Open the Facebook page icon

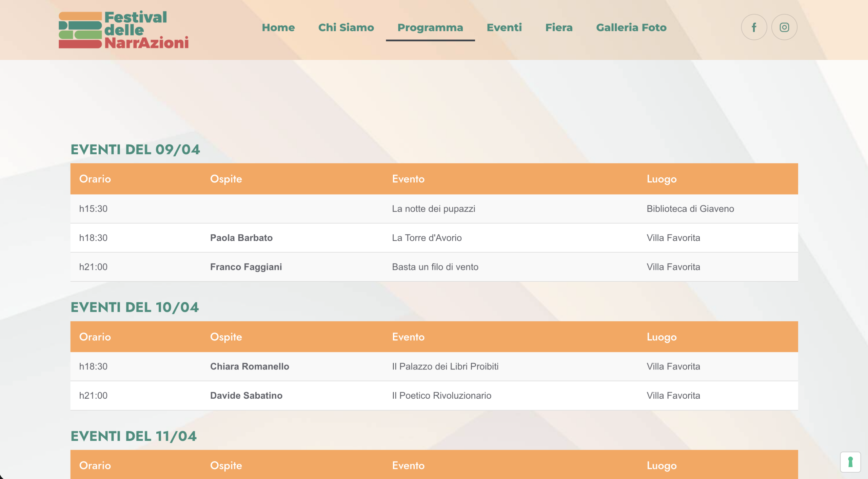754,27
